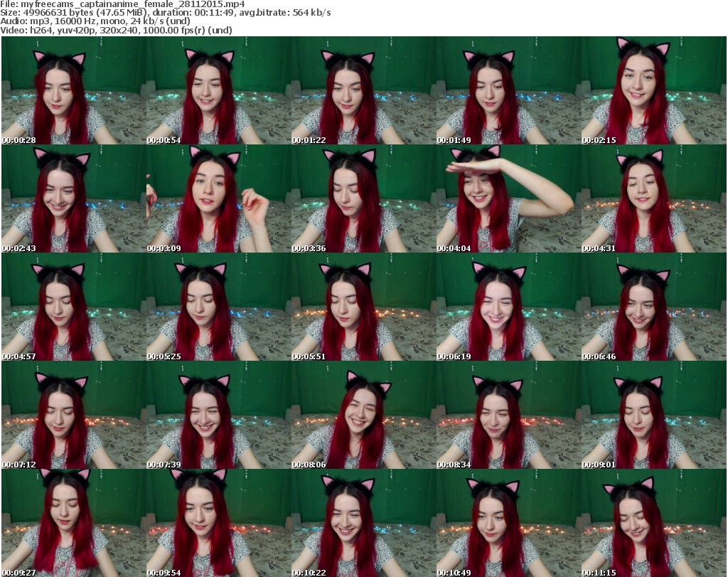Open the frame at 00:04:31
Image resolution: width=728 pixels, height=577 pixels.
click(x=654, y=198)
